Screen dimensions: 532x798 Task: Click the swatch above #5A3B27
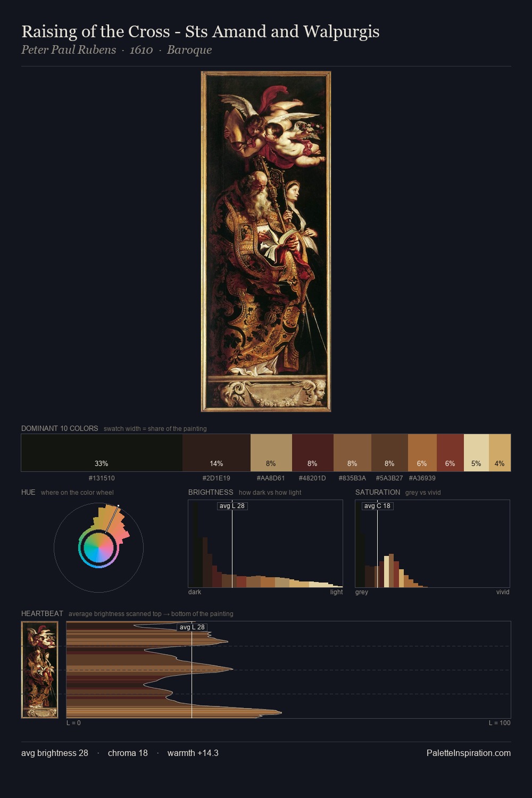coord(389,453)
